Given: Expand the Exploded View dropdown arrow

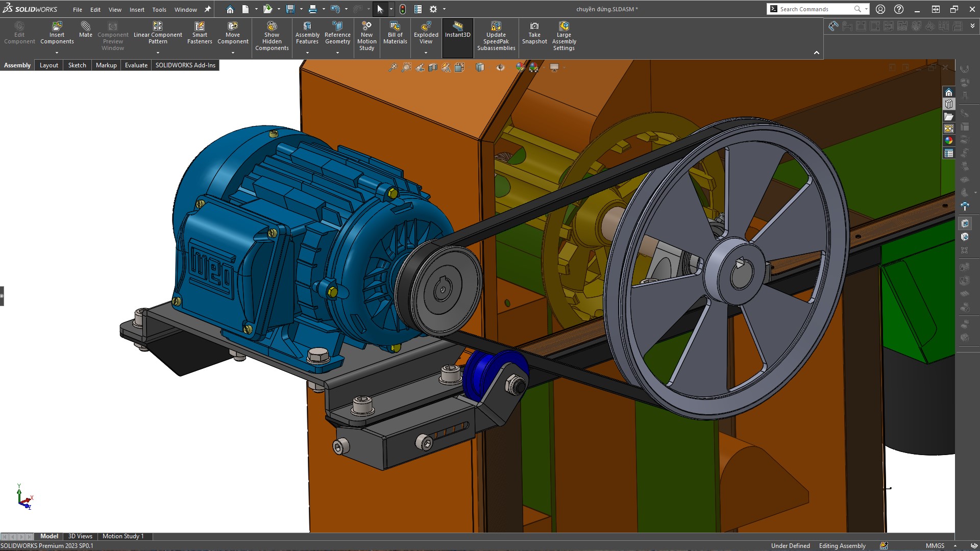Looking at the screenshot, I should [x=426, y=53].
